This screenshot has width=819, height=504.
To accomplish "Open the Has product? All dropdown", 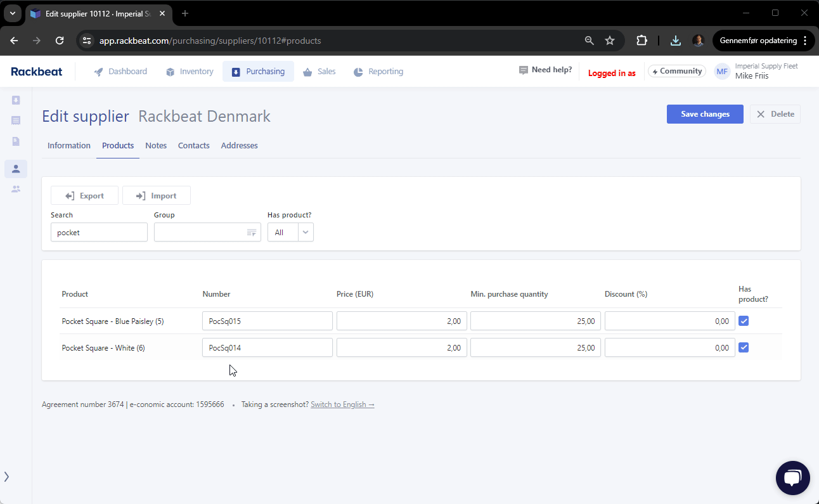I will (x=290, y=233).
